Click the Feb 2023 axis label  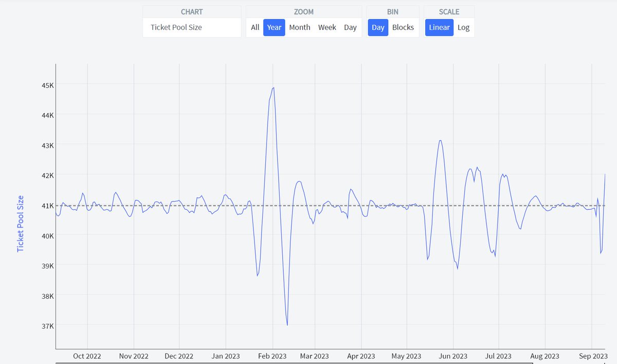coord(272,356)
